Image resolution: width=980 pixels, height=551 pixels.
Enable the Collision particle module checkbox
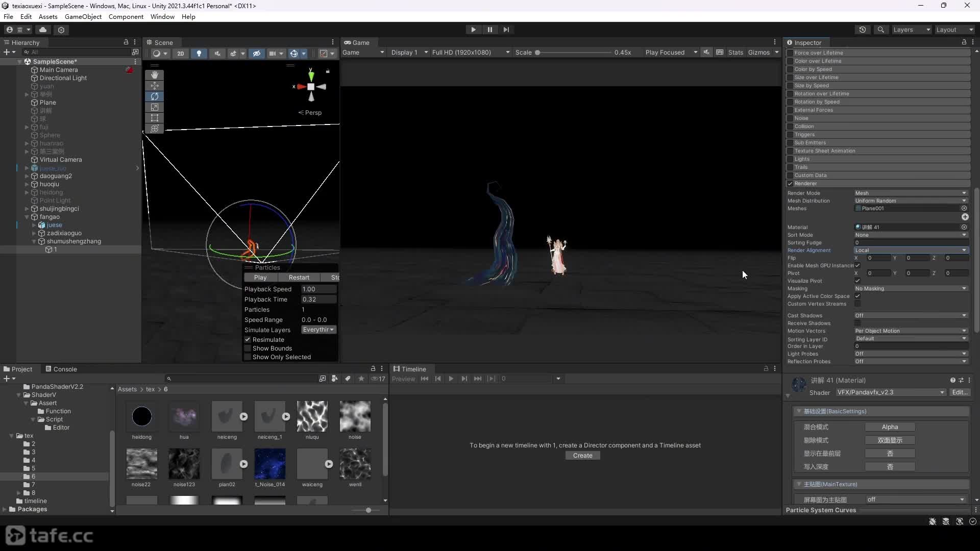click(x=790, y=127)
